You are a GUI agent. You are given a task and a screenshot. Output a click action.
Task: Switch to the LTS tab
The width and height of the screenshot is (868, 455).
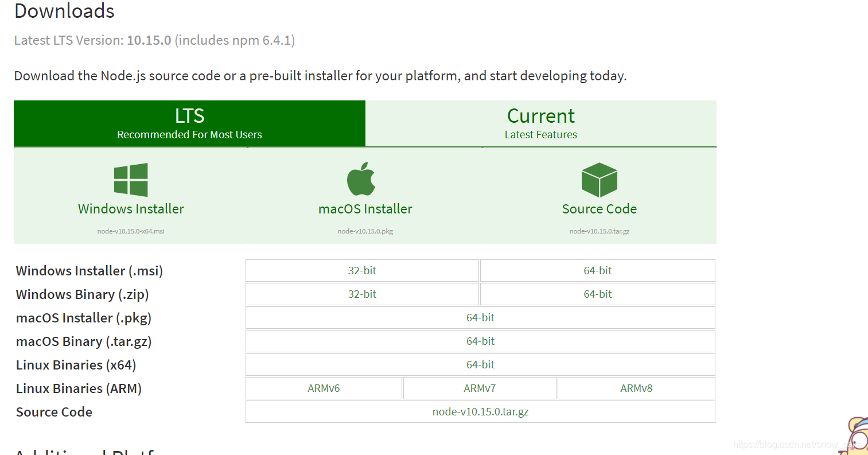pyautogui.click(x=189, y=123)
